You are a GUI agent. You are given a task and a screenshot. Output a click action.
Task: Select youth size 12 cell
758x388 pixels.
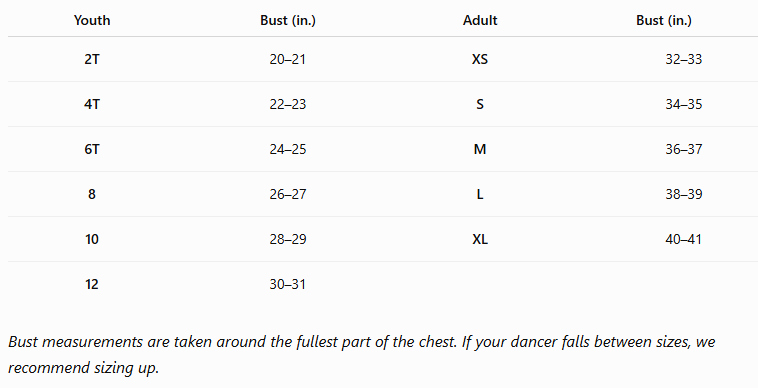tap(92, 284)
